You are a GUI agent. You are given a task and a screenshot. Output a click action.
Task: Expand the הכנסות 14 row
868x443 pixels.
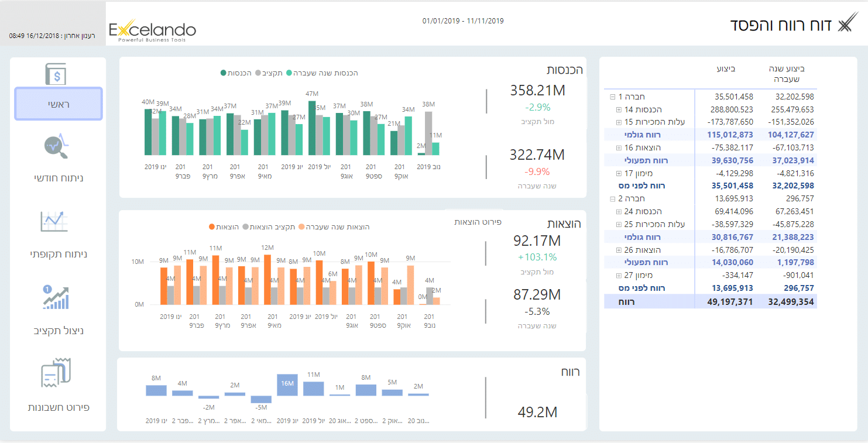[619, 109]
